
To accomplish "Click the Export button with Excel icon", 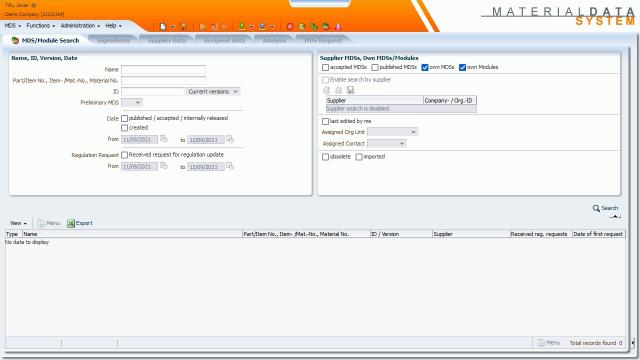I will [80, 223].
